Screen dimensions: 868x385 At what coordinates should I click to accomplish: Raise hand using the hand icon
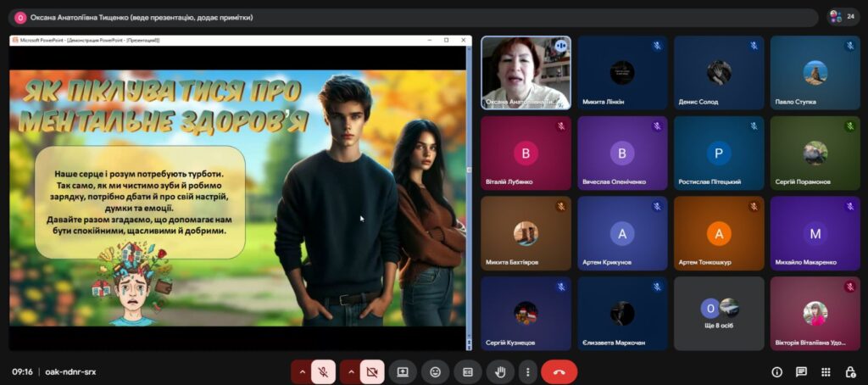point(500,372)
